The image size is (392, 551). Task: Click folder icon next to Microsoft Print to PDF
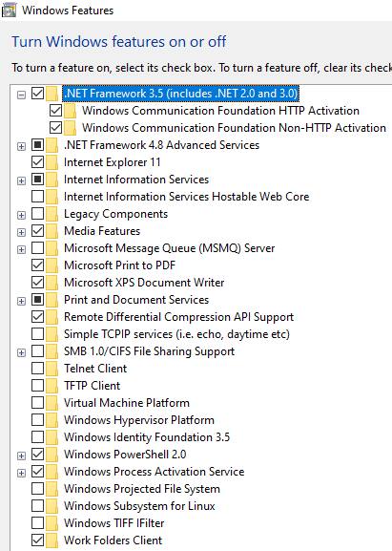(x=52, y=265)
